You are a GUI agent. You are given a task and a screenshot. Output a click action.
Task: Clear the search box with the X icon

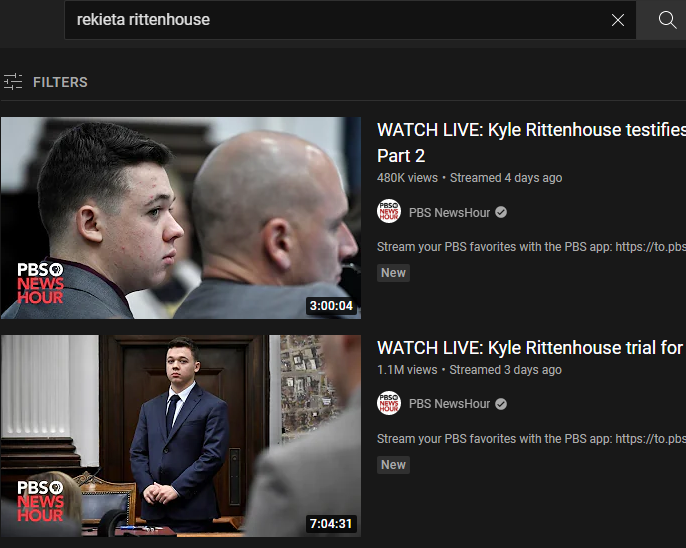(x=618, y=20)
